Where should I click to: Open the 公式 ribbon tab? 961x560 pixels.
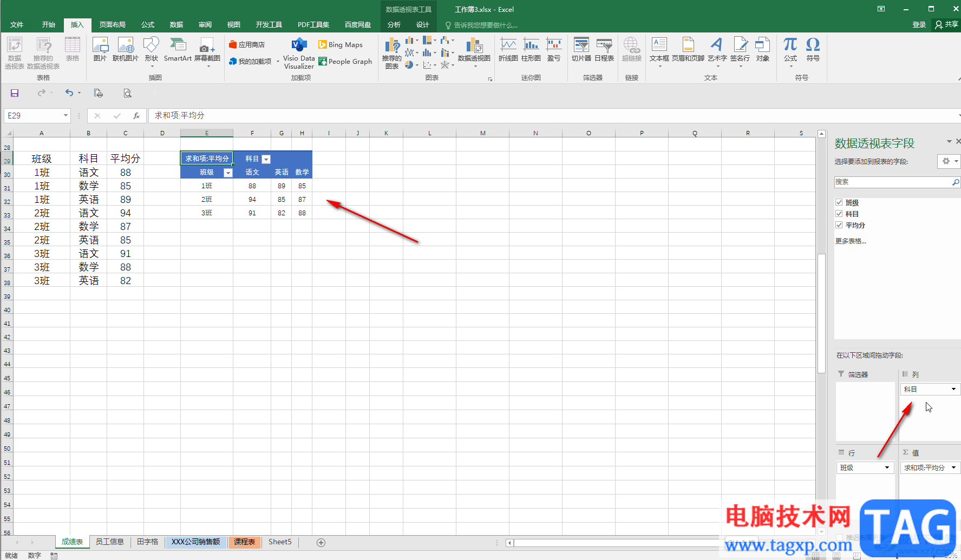148,25
